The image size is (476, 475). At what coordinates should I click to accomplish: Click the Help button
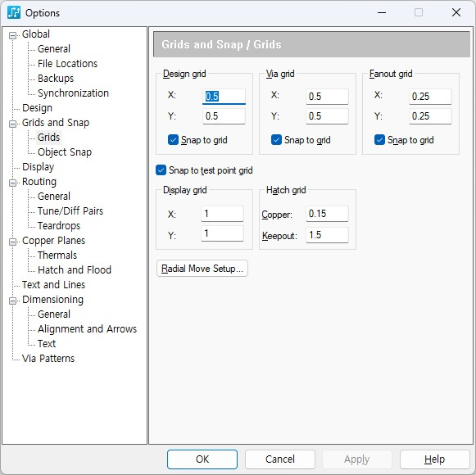[x=435, y=459]
